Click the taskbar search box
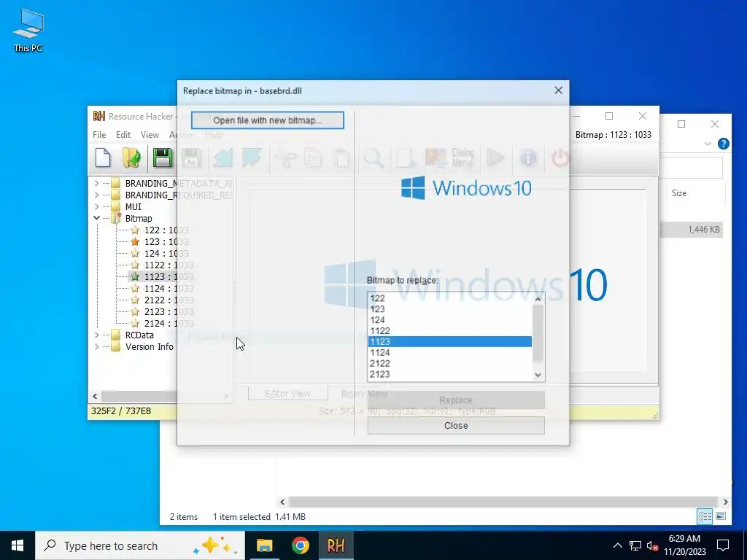The image size is (747, 560). (140, 545)
